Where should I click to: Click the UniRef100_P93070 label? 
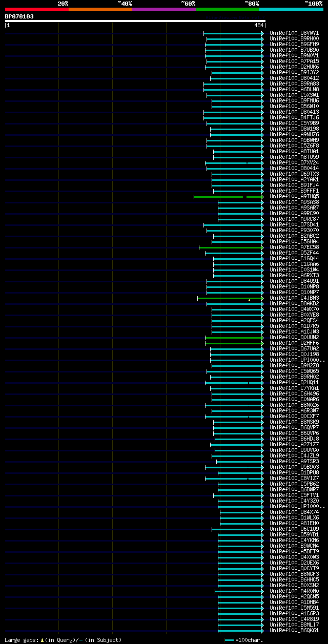pyautogui.click(x=294, y=230)
